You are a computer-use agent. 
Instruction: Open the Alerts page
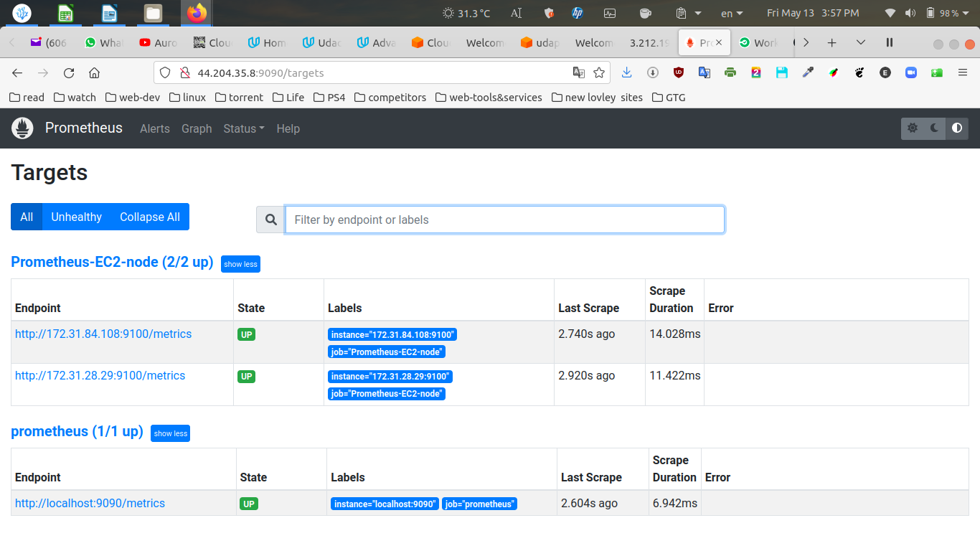pos(155,128)
